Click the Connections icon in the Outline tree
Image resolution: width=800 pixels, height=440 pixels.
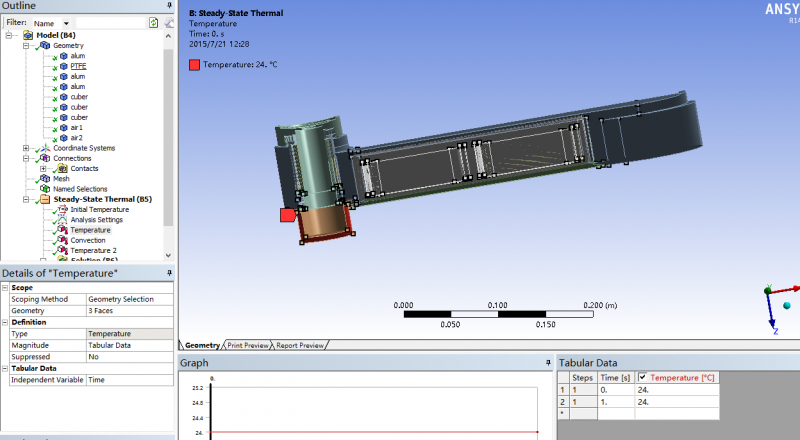(x=45, y=158)
